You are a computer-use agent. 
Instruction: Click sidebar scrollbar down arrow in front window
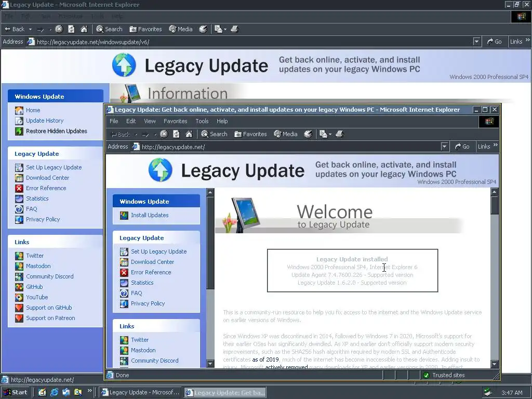[210, 364]
